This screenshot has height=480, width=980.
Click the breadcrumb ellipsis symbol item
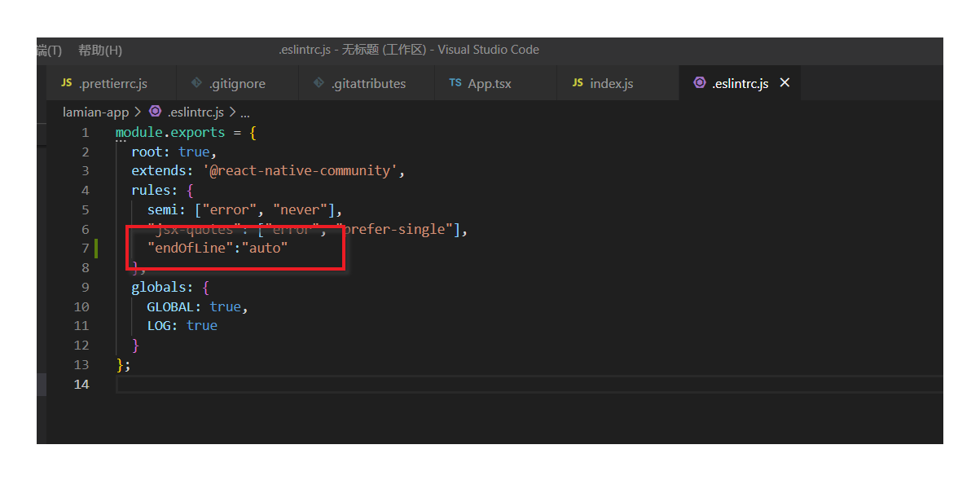tap(244, 112)
